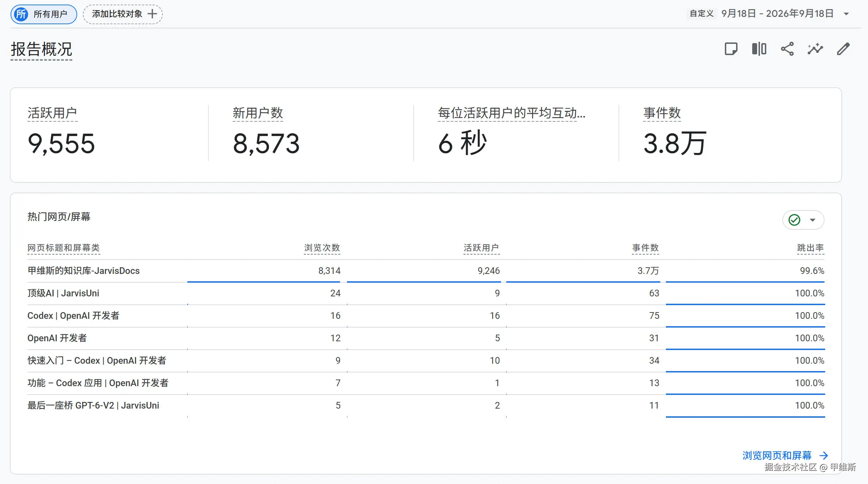Click the 添加比较对象 button
This screenshot has height=484, width=868.
pos(123,14)
